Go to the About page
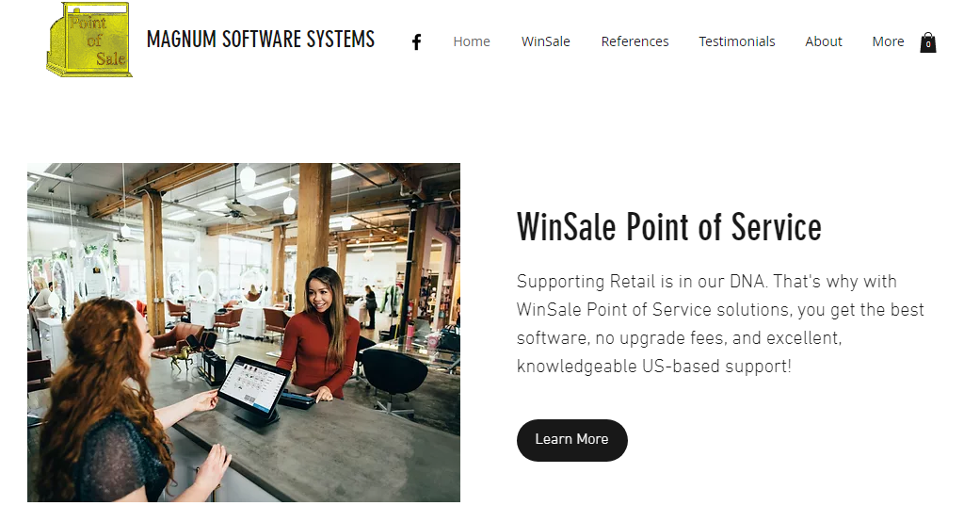 click(824, 41)
